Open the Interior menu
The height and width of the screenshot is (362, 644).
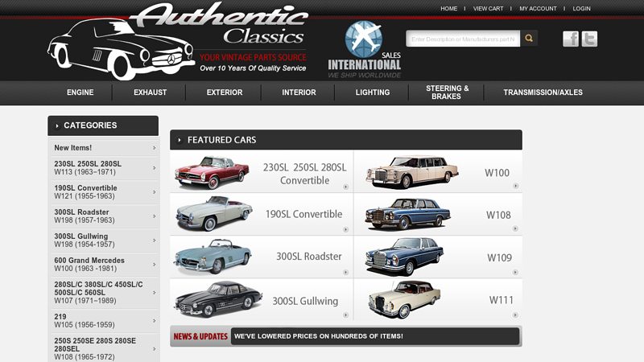299,93
